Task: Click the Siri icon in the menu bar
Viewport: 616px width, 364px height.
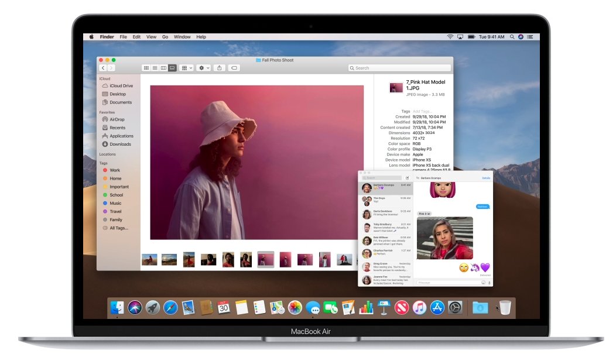Action: 521,36
